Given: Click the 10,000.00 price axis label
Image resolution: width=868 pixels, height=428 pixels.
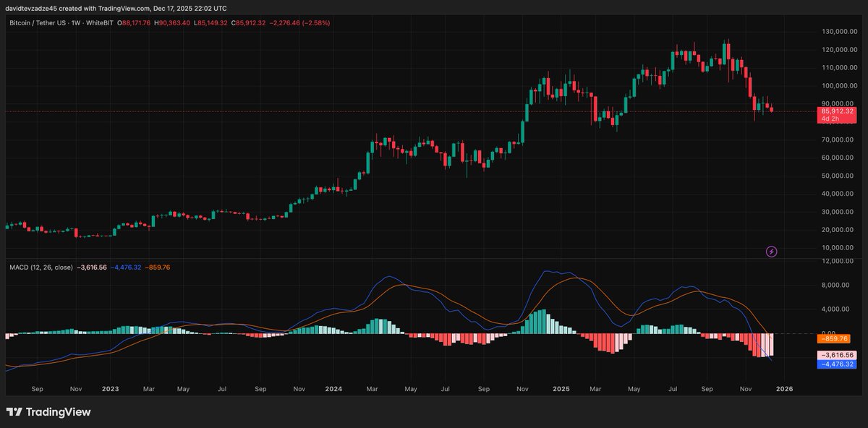Looking at the screenshot, I should pos(838,248).
